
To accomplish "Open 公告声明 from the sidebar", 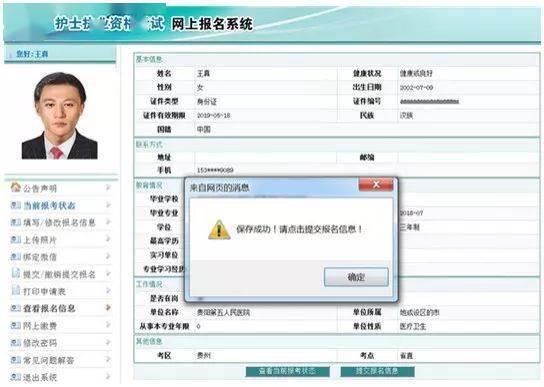I will click(x=40, y=188).
